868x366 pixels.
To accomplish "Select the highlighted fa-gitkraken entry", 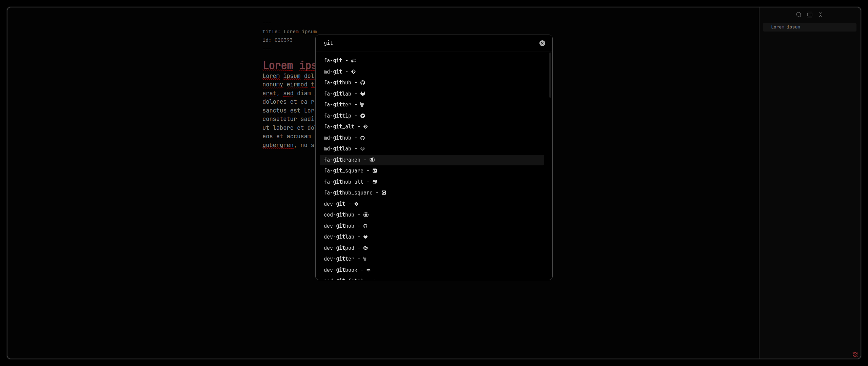I will (349, 160).
